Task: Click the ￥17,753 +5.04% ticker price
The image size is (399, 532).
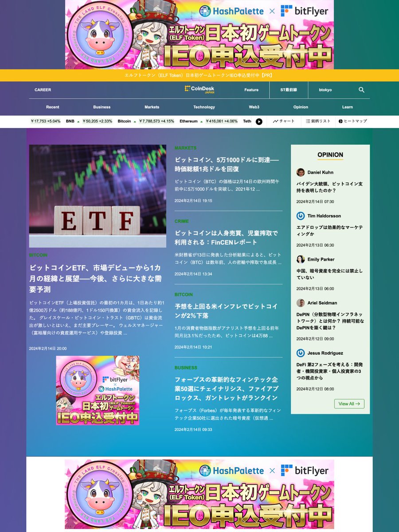Action: click(x=45, y=121)
